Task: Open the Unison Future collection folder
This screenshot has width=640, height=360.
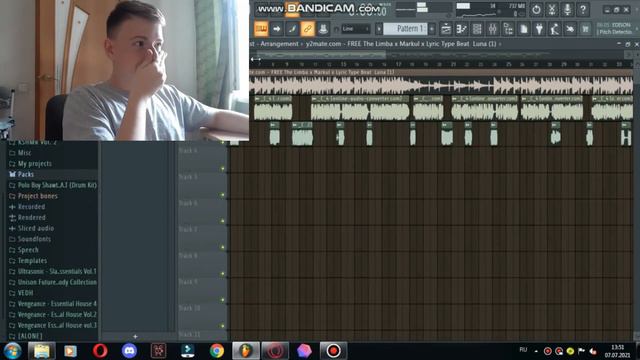Action: (52, 282)
